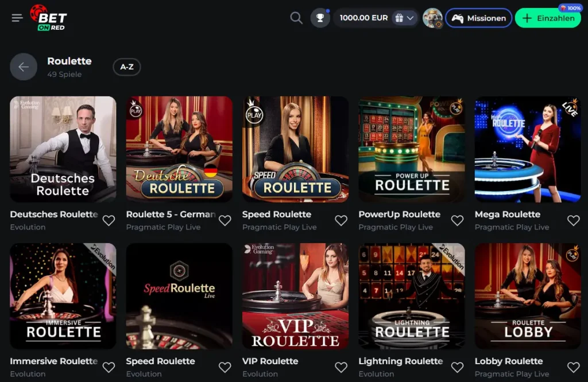Viewport: 588px width, 382px height.
Task: Click Roulette 5 - German title
Action: [x=171, y=214]
